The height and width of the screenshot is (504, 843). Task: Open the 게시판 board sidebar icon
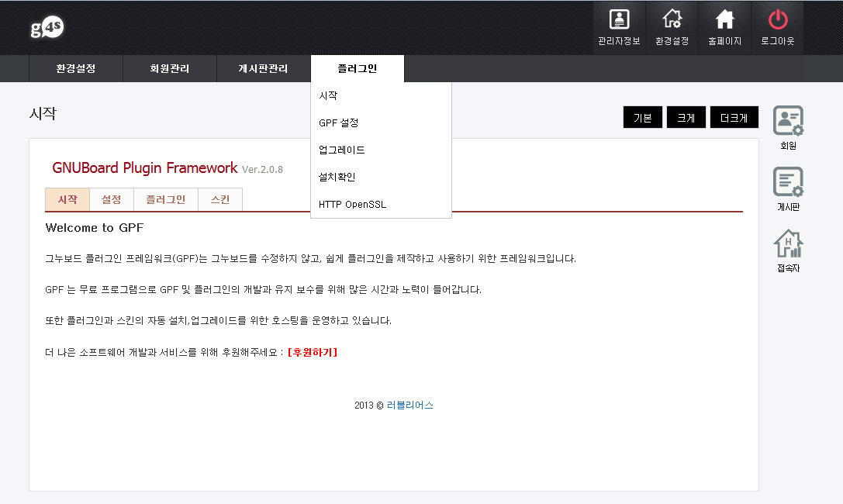click(788, 189)
